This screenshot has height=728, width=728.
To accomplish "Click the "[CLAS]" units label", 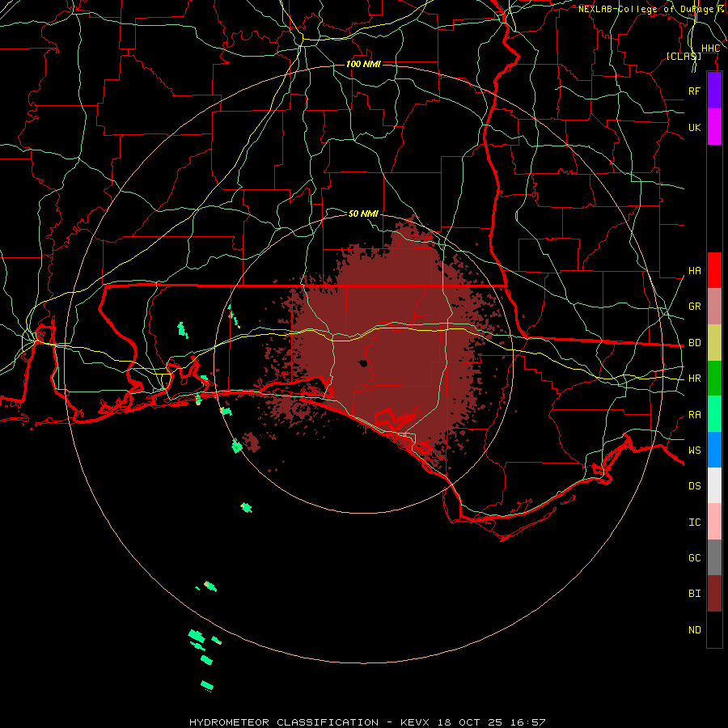I will tap(684, 56).
